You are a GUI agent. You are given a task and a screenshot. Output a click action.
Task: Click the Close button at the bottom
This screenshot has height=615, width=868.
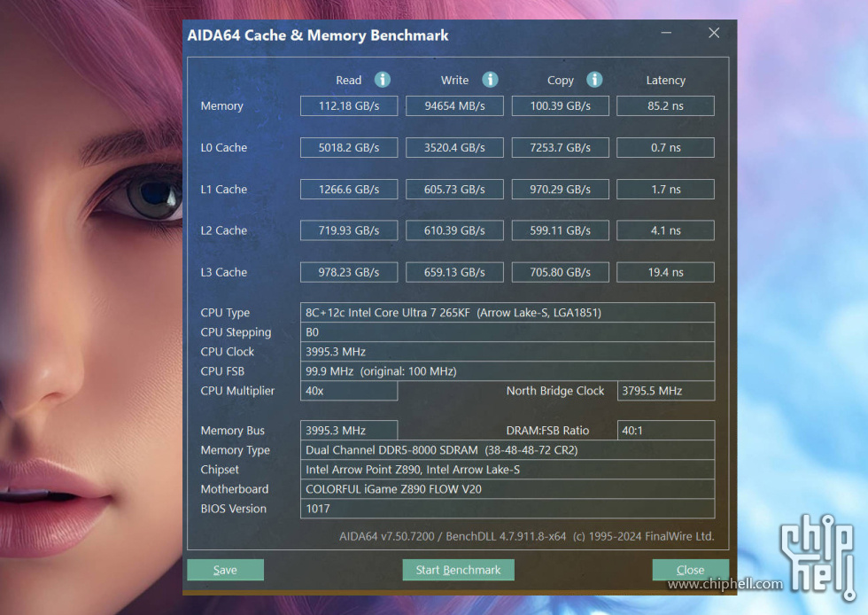click(x=690, y=570)
